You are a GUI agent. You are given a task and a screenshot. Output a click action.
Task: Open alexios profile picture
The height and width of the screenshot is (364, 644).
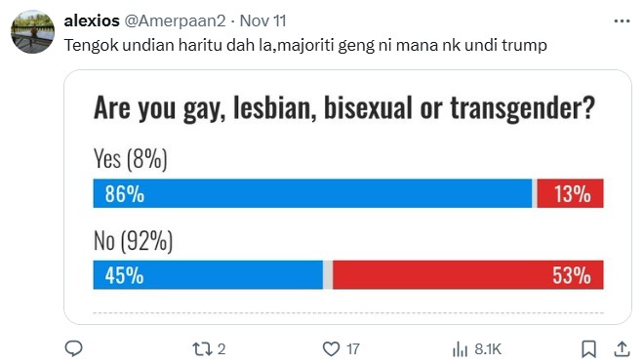click(32, 32)
